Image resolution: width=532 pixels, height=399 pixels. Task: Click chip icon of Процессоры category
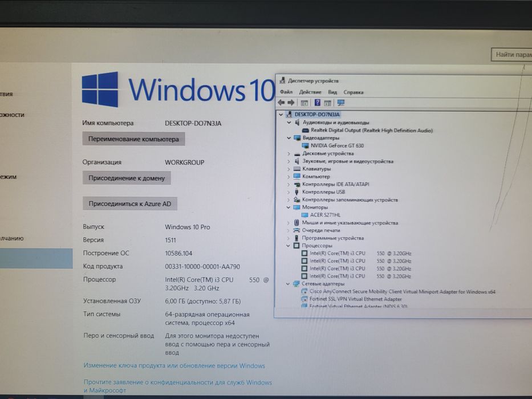[296, 246]
